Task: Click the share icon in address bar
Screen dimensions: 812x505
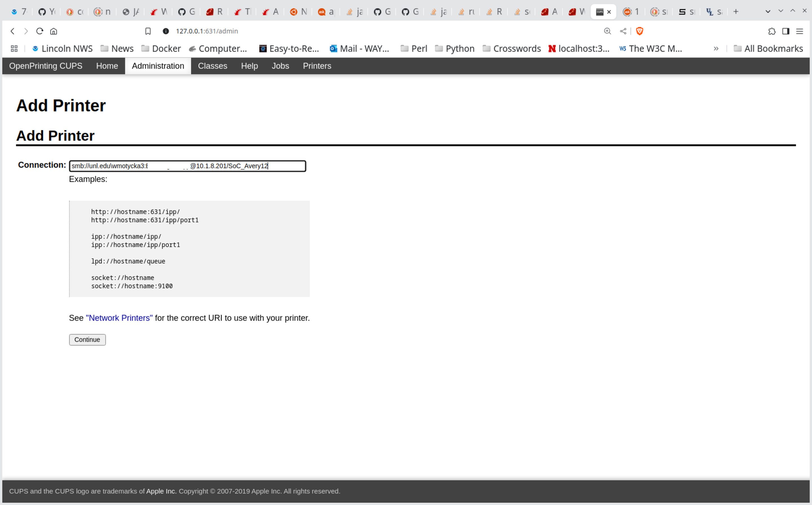Action: [x=623, y=31]
